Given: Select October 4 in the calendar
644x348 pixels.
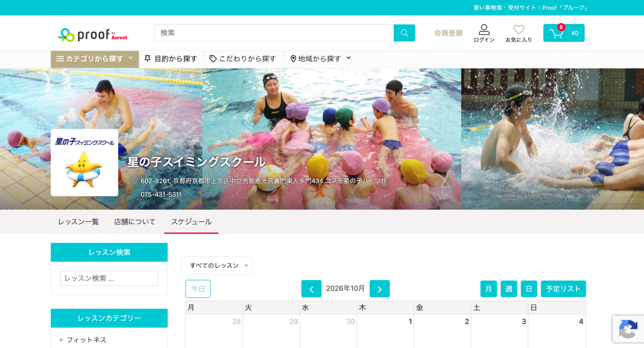Looking at the screenshot, I should click(581, 322).
